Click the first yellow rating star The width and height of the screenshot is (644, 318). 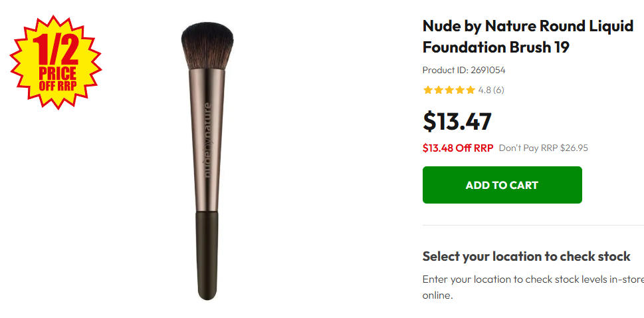pos(428,90)
